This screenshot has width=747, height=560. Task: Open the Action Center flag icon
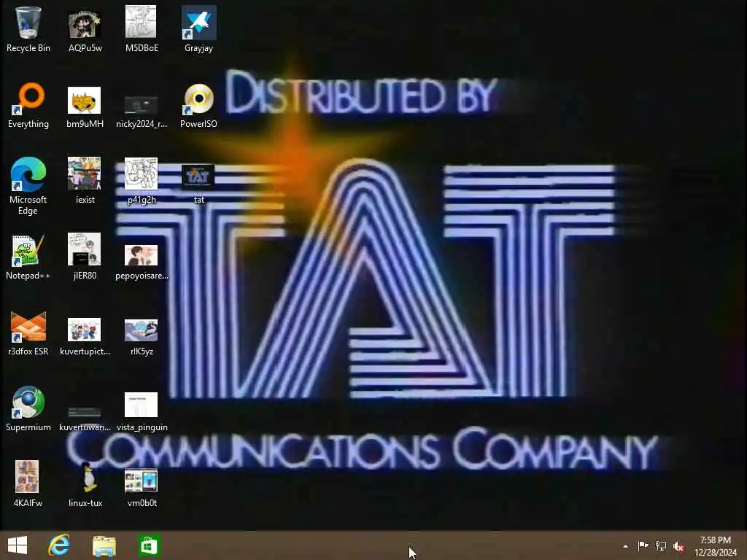643,545
